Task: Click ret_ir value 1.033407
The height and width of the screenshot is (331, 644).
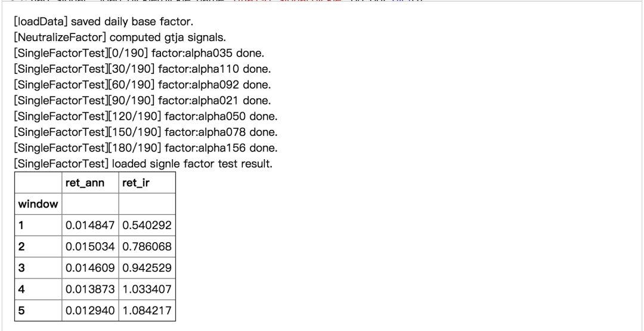Action: [x=147, y=289]
